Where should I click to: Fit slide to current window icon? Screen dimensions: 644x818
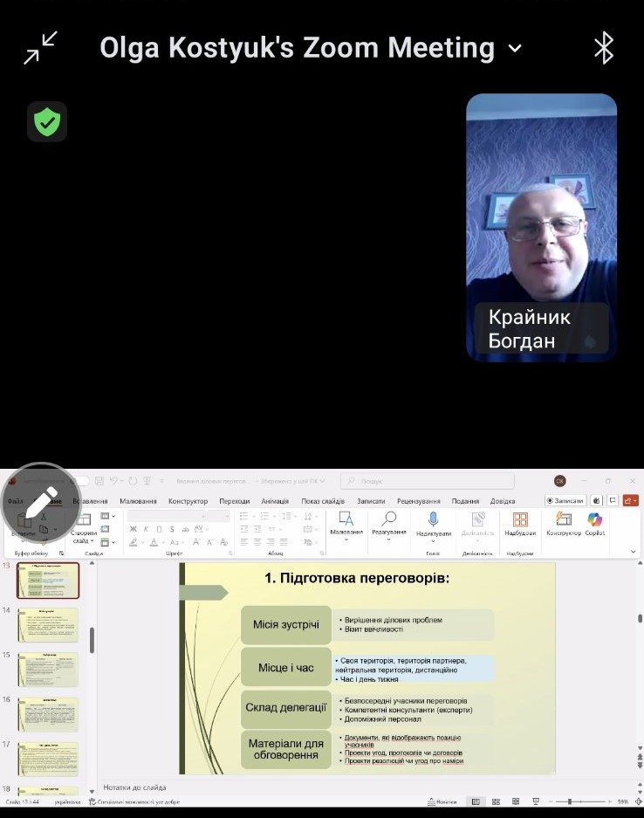638,801
